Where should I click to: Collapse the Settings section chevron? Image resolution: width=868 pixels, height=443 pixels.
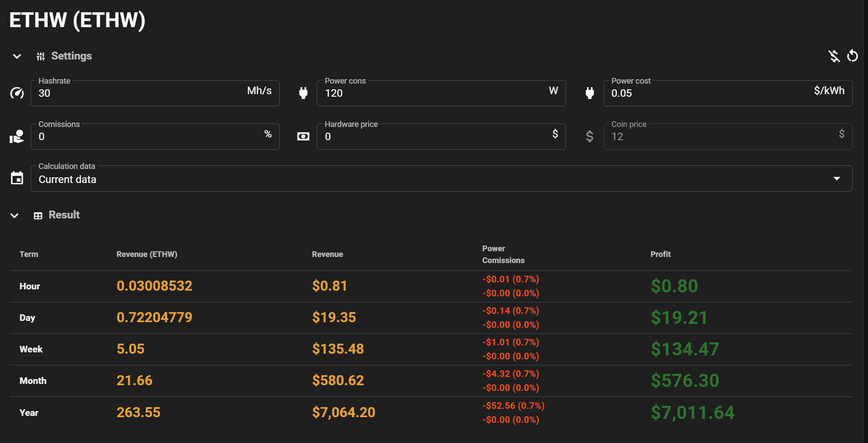(x=17, y=56)
